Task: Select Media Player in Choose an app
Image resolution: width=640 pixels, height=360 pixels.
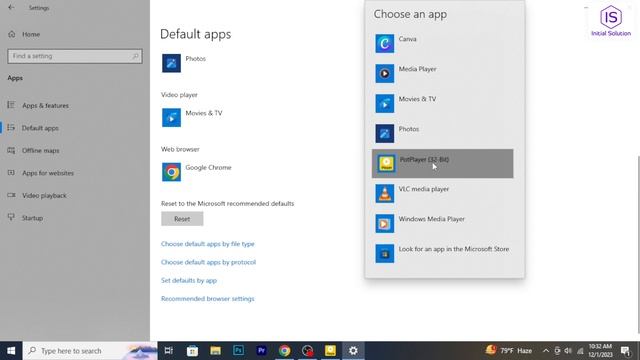Action: click(442, 73)
